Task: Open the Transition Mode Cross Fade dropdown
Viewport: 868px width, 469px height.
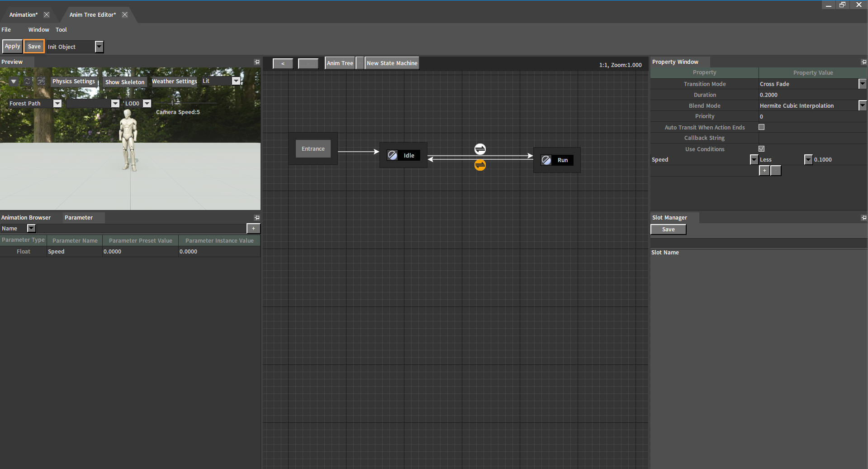Action: pyautogui.click(x=863, y=84)
